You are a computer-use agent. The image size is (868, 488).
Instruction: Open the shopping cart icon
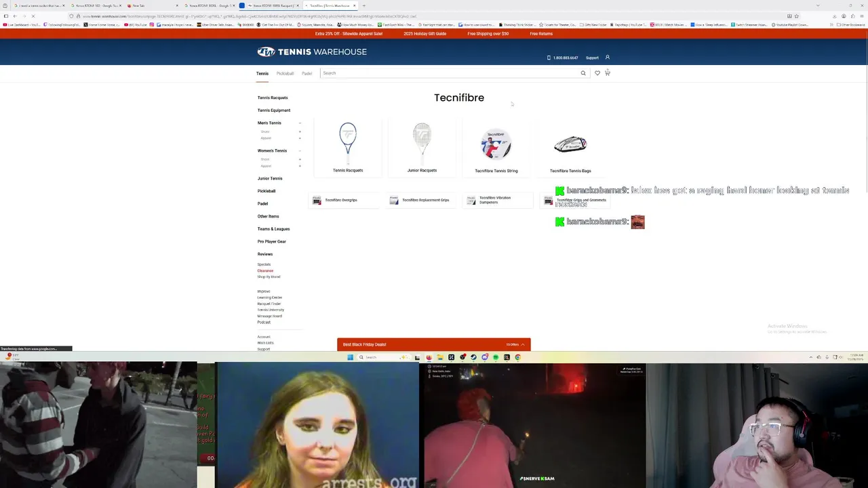608,73
